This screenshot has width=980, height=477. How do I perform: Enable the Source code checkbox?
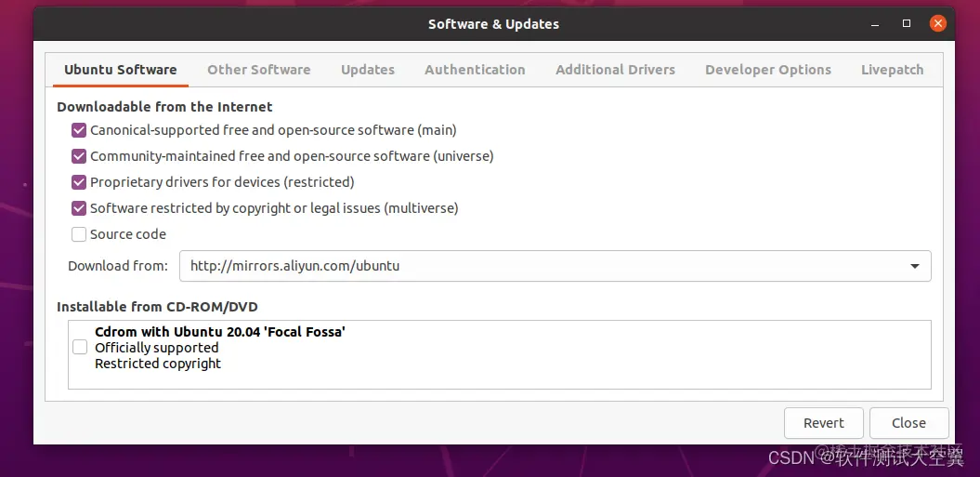point(79,234)
